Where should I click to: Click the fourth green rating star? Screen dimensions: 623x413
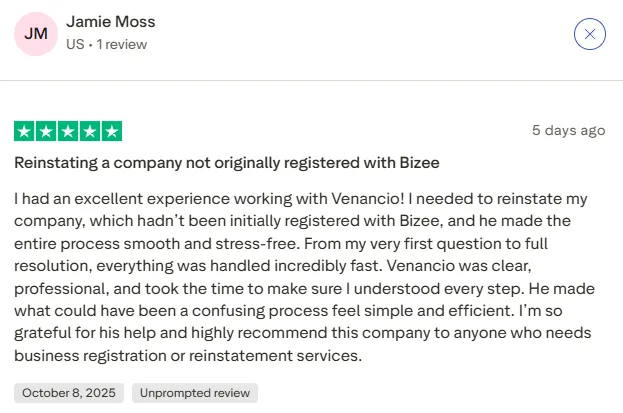click(90, 131)
